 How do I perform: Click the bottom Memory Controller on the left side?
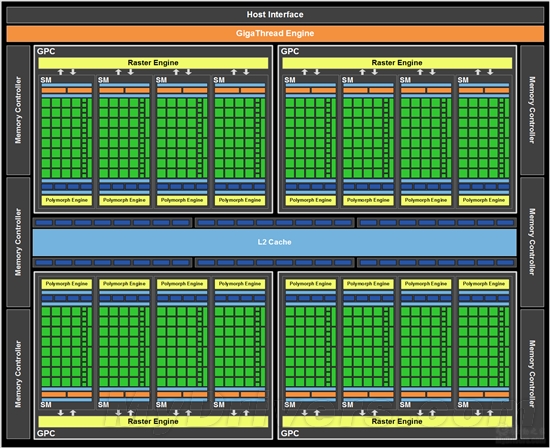18,374
